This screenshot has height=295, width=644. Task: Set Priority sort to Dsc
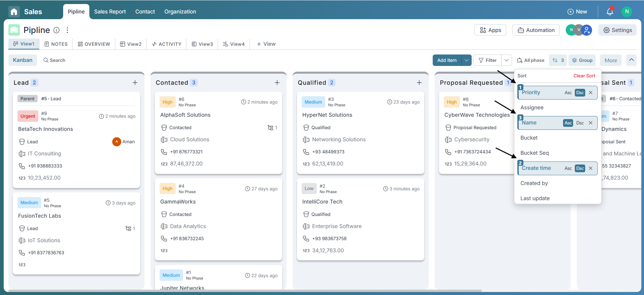[x=580, y=93]
